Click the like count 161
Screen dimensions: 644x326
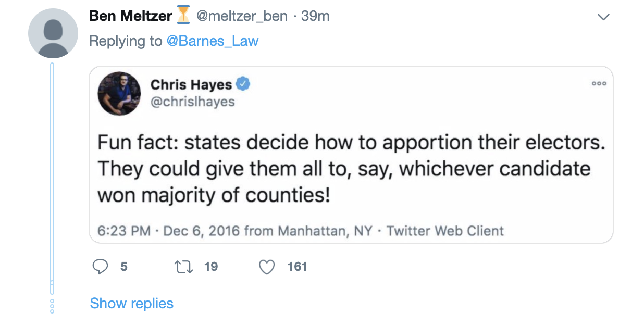point(298,267)
